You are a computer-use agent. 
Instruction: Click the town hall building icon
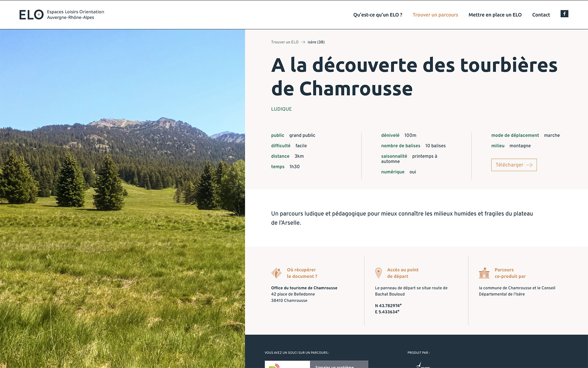(484, 273)
